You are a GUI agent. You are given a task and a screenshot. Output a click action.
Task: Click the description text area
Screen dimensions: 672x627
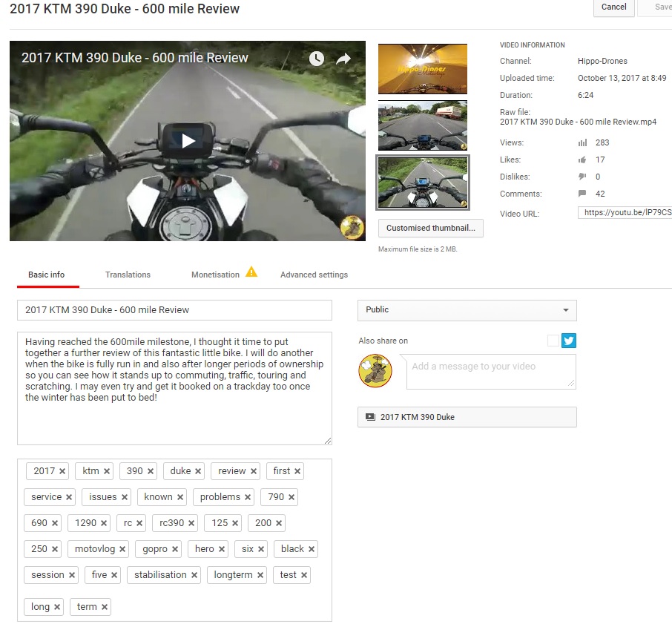[174, 388]
